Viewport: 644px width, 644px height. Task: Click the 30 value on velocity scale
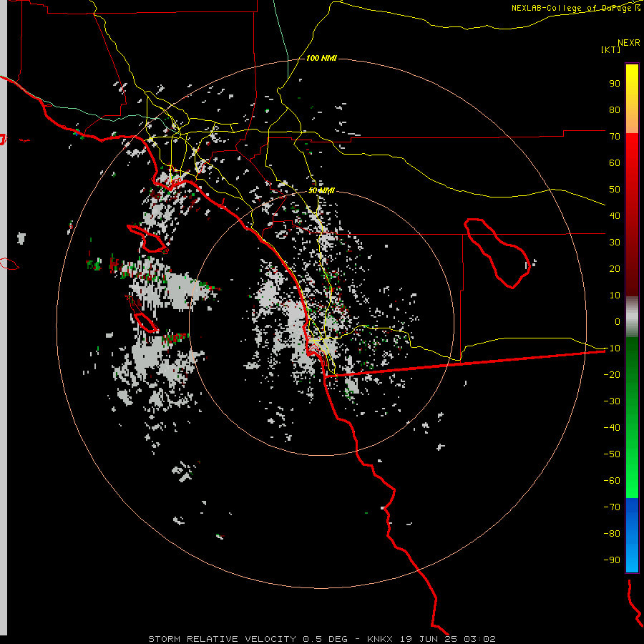tap(615, 243)
